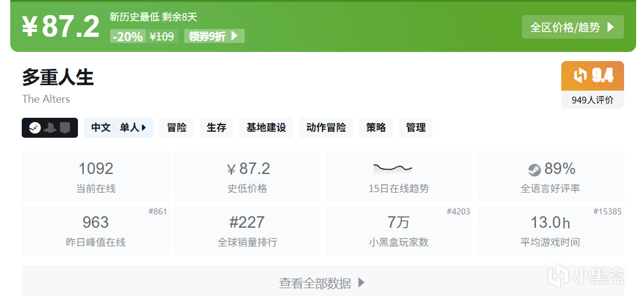Screen dimensions: 644x296
Task: Select the 生存 tag
Action: pyautogui.click(x=216, y=127)
